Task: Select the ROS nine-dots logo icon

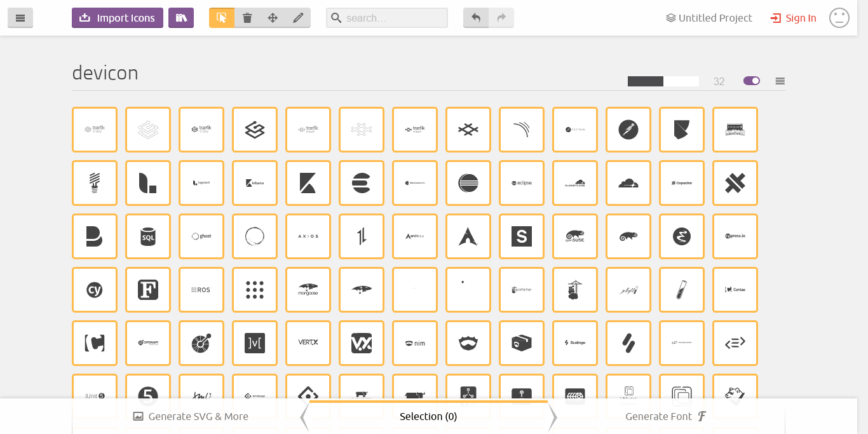Action: pyautogui.click(x=255, y=290)
